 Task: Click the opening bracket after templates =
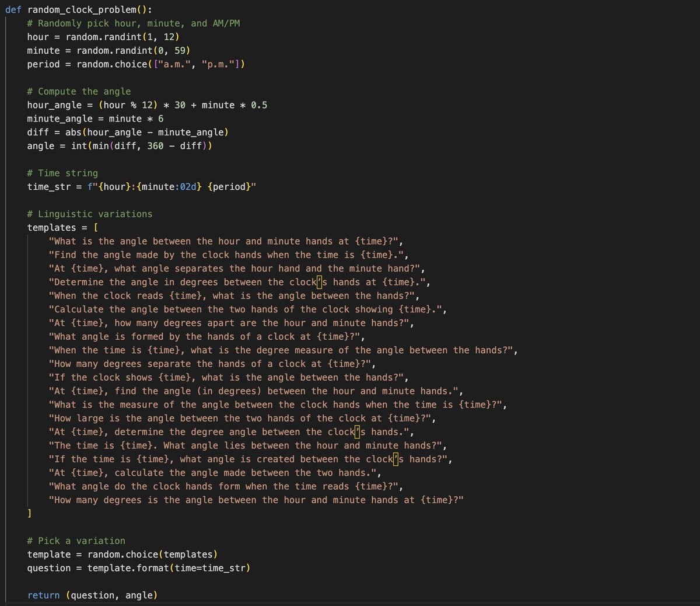(x=96, y=228)
